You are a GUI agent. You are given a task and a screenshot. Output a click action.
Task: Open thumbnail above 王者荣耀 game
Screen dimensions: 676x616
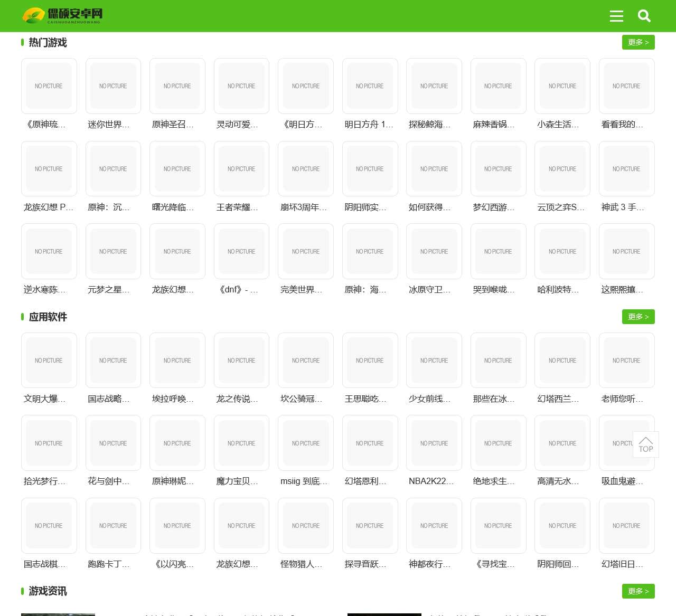coord(241,169)
